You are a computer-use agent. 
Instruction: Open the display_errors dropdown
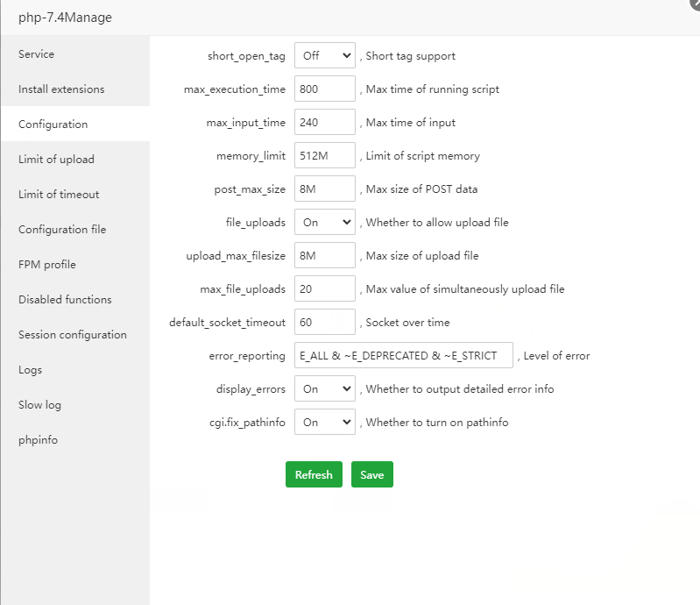(x=324, y=388)
